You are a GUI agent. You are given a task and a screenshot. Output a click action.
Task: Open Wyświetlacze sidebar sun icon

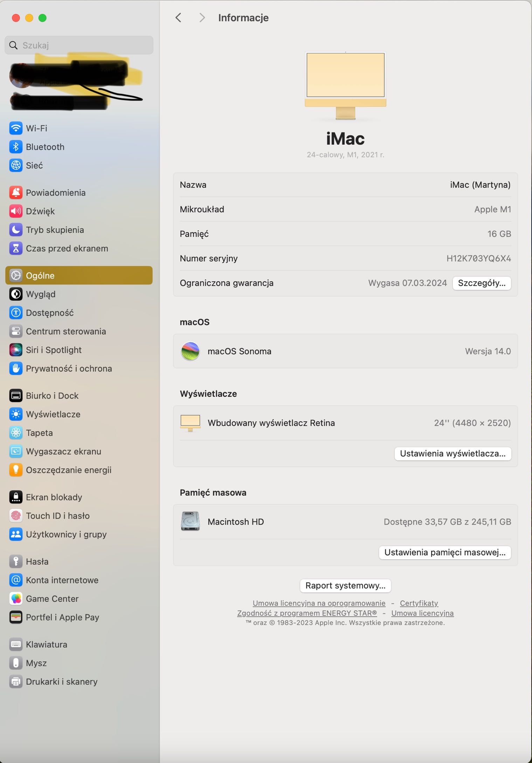[x=16, y=414]
